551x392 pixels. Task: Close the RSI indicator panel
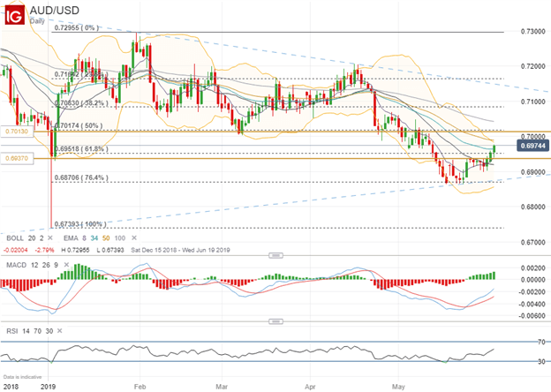point(60,331)
